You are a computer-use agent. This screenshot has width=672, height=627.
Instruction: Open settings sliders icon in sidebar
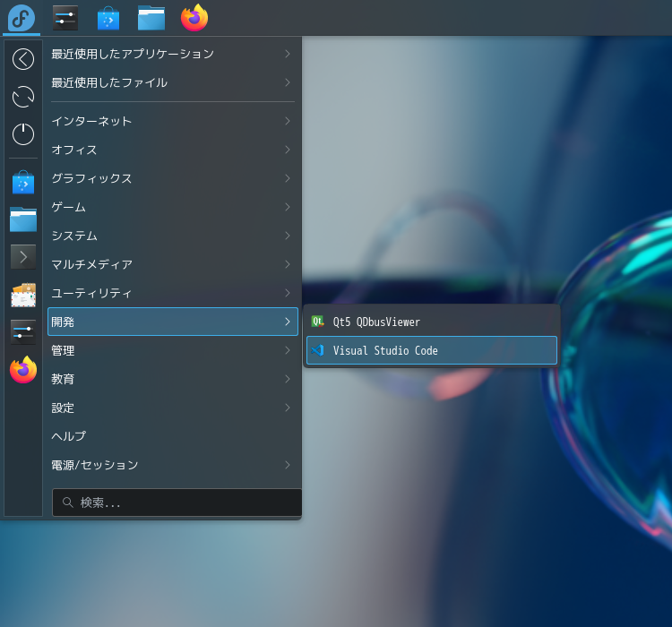point(23,332)
